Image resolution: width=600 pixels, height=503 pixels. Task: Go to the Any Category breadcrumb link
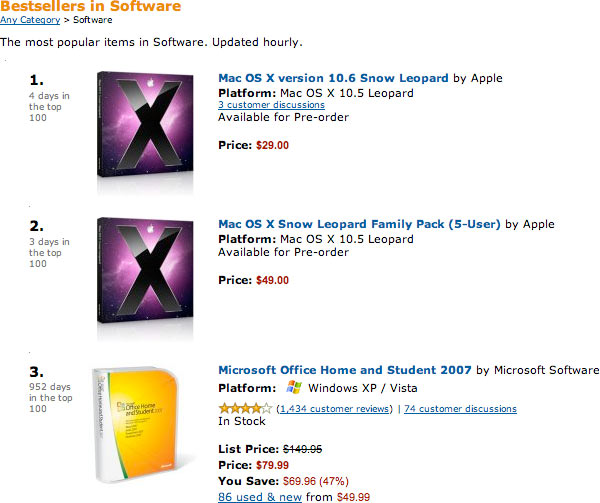[29, 20]
